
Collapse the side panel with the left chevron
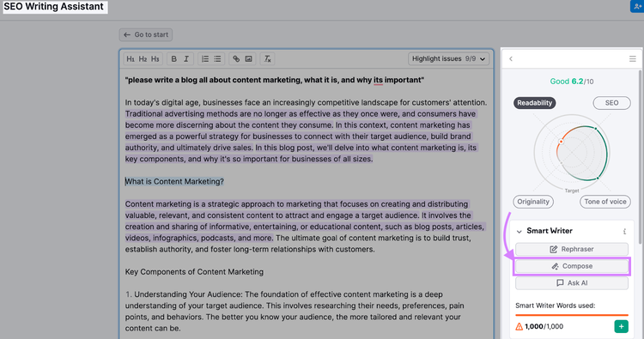511,59
